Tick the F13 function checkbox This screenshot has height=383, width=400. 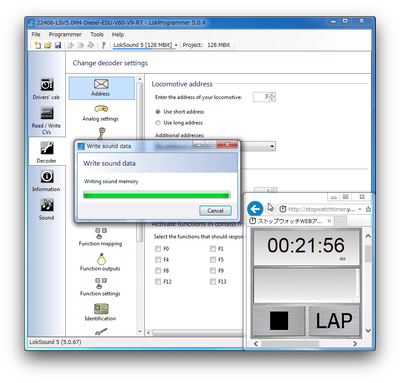(213, 282)
